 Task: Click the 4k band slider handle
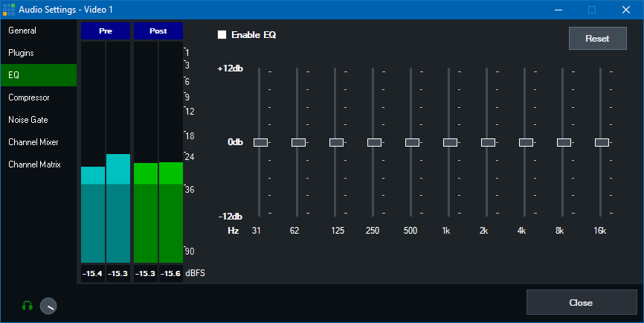click(526, 142)
